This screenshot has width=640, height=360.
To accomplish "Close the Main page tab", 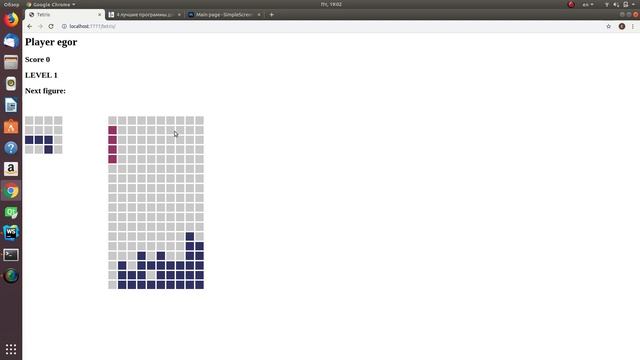I will (259, 15).
